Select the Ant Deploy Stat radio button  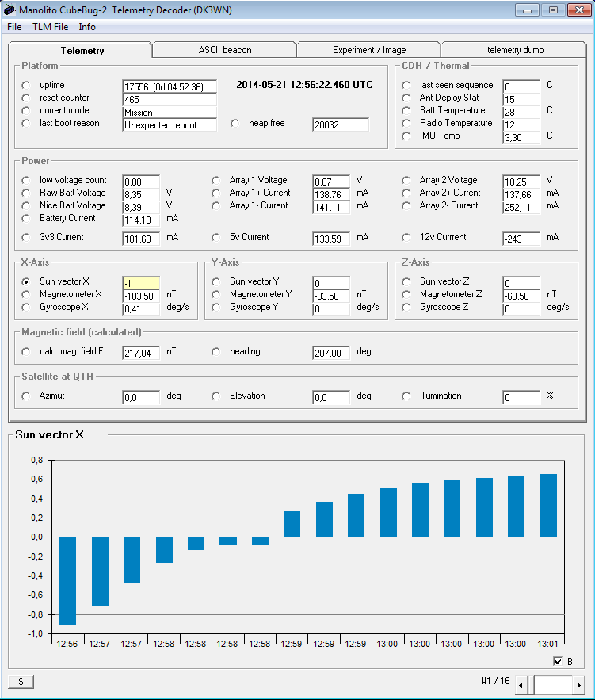(406, 98)
